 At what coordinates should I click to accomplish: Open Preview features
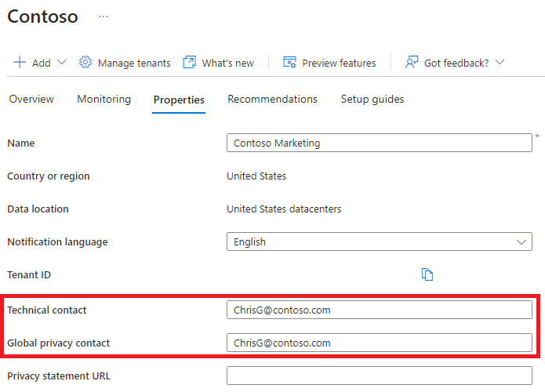pyautogui.click(x=339, y=63)
